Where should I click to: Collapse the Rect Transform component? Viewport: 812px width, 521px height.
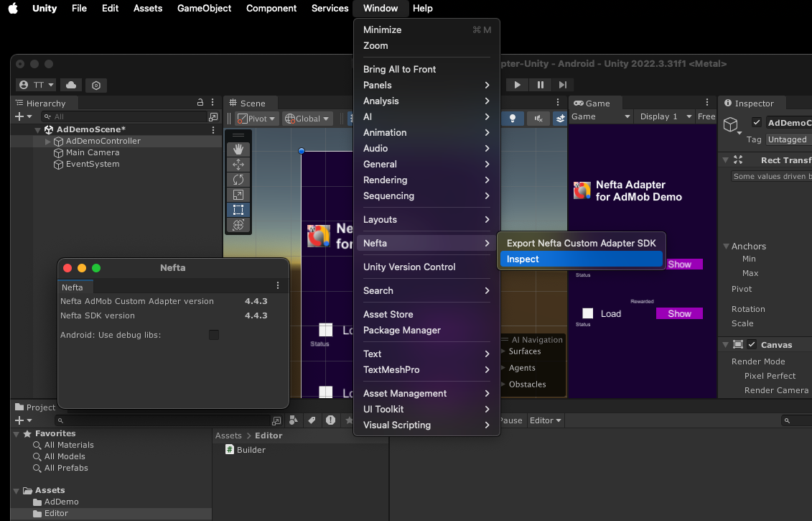(x=726, y=160)
